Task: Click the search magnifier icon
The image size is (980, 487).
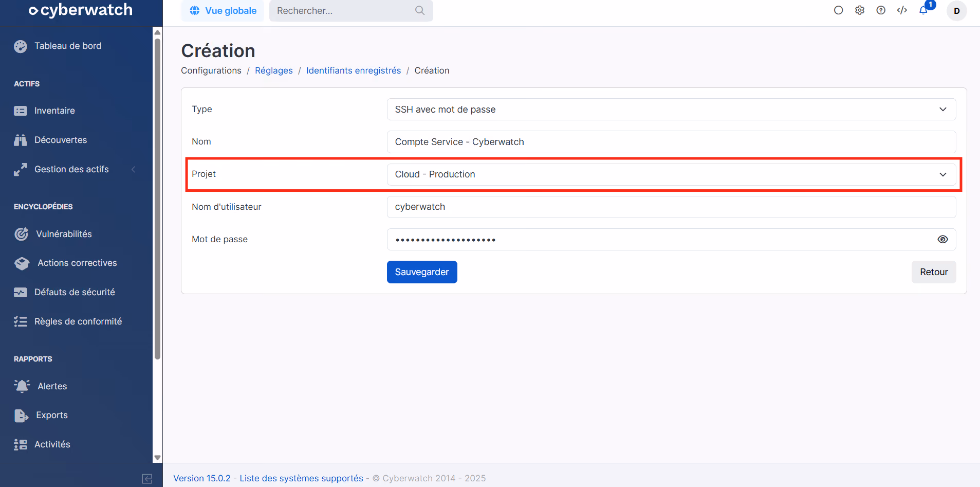Action: [420, 10]
